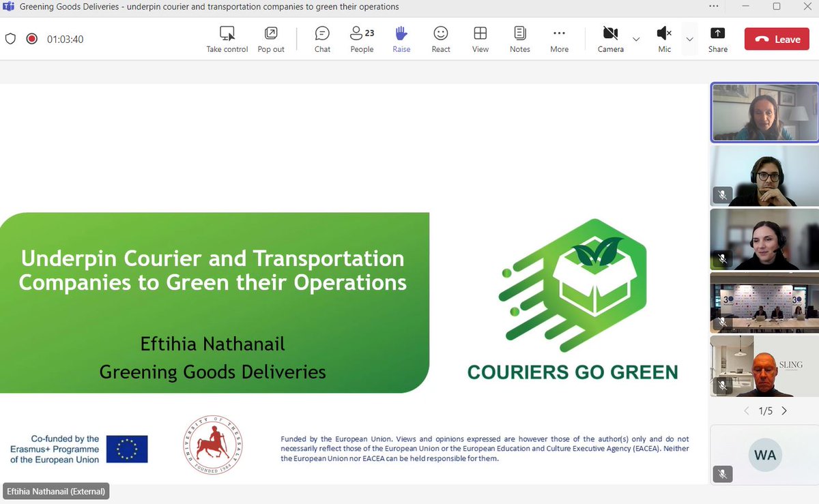Open the More actions menu
Screen dimensions: 819x504
click(560, 40)
